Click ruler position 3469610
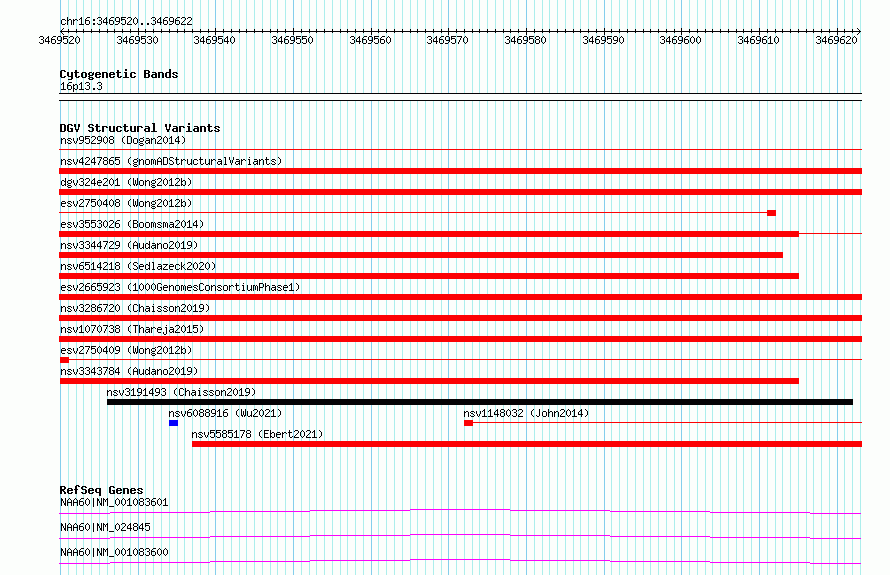The image size is (890, 575). point(758,40)
